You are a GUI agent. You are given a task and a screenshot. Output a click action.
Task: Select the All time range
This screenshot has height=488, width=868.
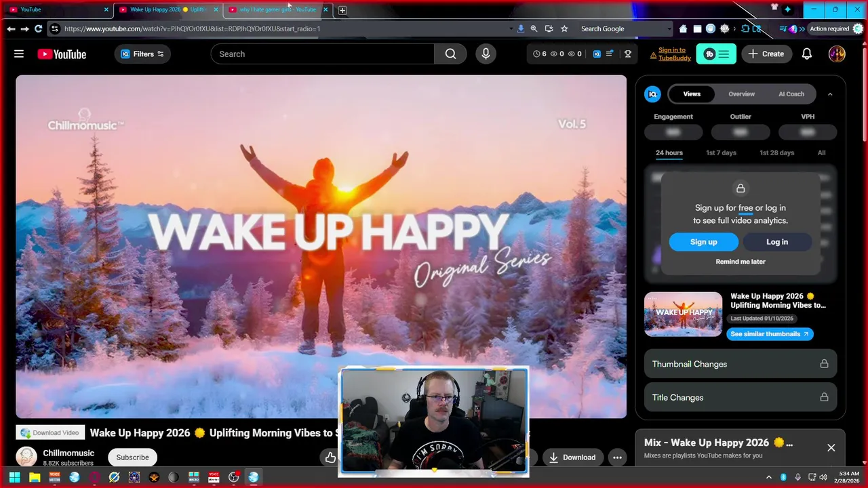pyautogui.click(x=821, y=153)
